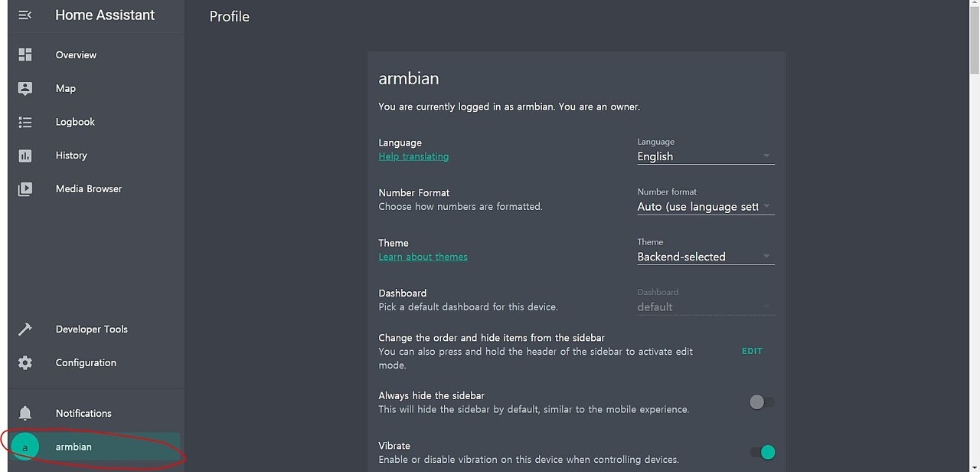Open the Media Browser play icon

(x=25, y=188)
